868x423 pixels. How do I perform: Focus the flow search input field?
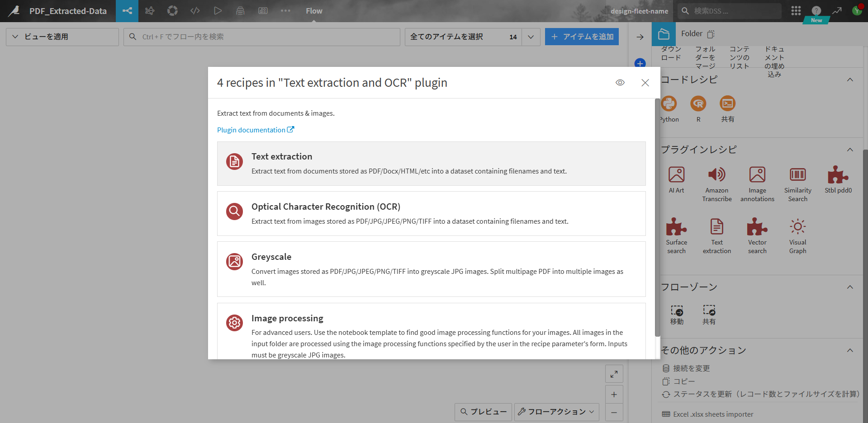[x=267, y=37]
